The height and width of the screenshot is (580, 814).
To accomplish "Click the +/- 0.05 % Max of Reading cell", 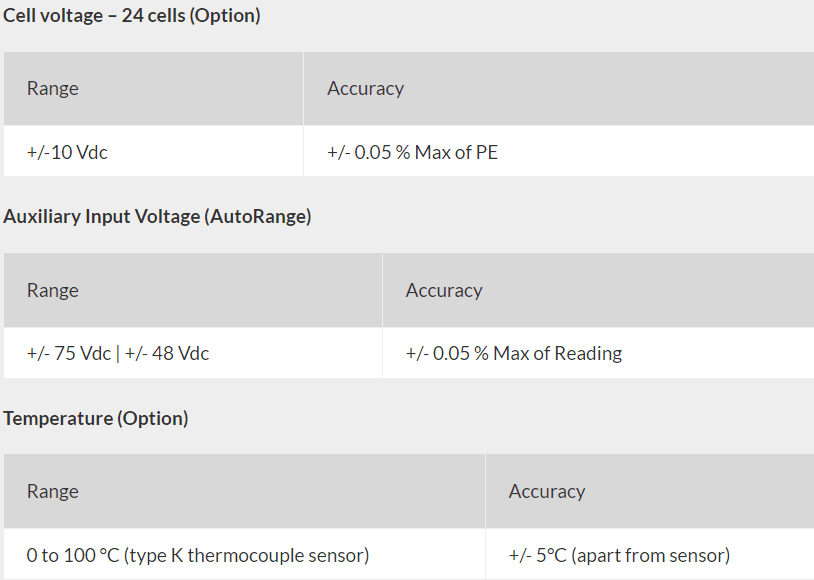I will click(599, 353).
